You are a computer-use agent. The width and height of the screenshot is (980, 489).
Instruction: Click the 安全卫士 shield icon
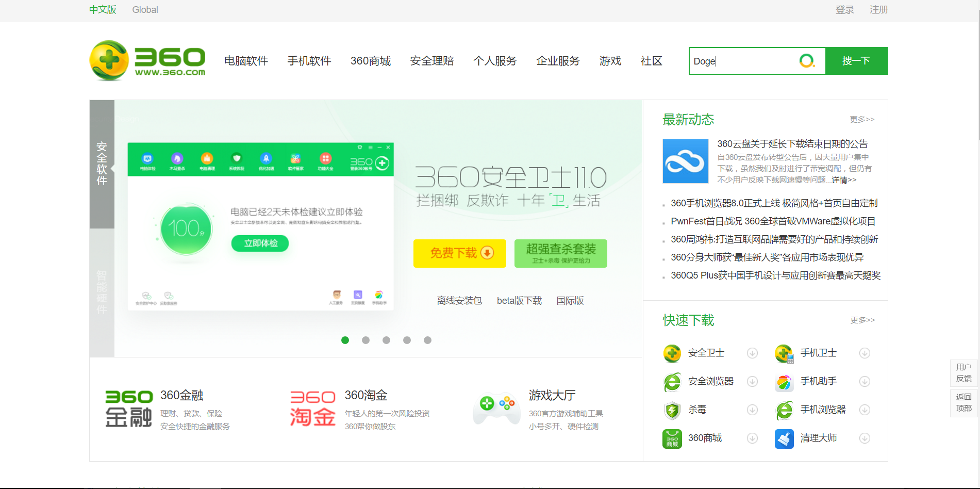672,353
